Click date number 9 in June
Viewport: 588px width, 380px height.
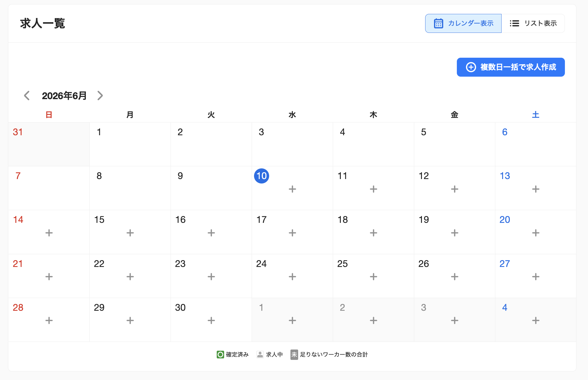[x=180, y=176]
